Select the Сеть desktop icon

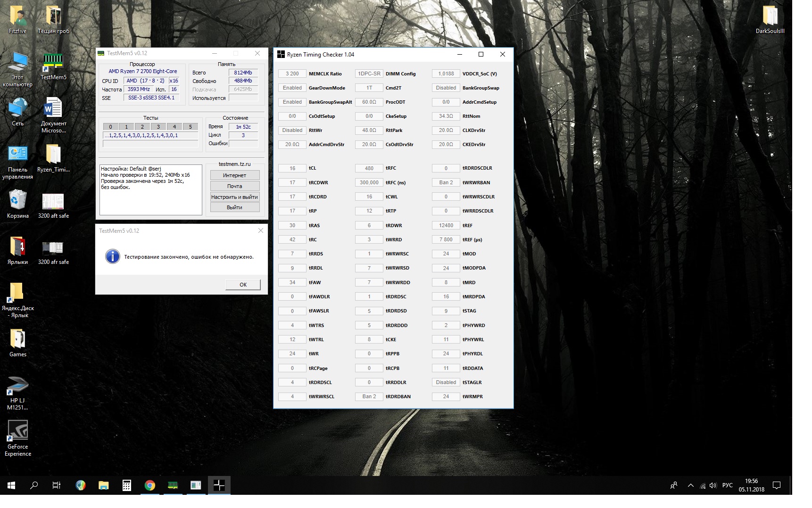tap(17, 112)
